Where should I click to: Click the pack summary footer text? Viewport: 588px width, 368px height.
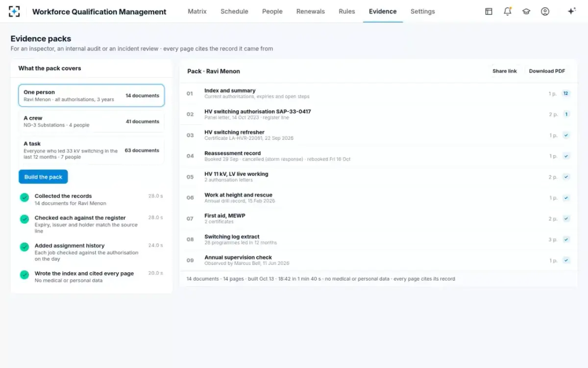pyautogui.click(x=320, y=279)
